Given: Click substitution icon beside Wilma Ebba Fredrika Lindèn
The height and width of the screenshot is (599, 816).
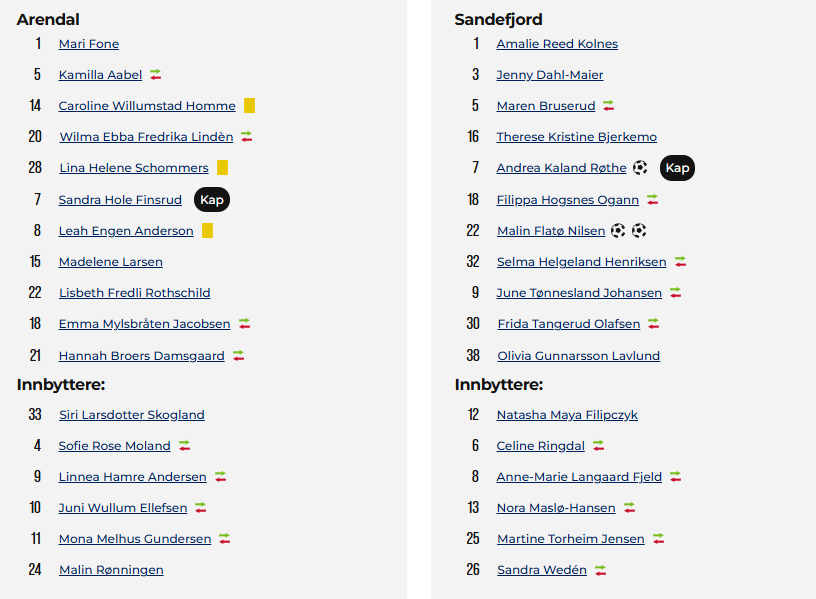Looking at the screenshot, I should 247,137.
